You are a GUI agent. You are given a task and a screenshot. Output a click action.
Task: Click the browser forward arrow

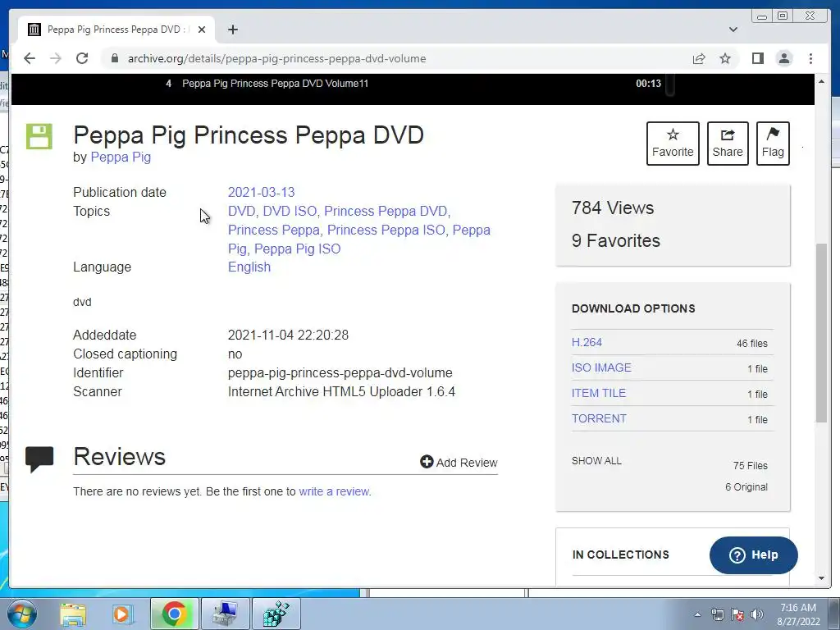click(x=56, y=58)
